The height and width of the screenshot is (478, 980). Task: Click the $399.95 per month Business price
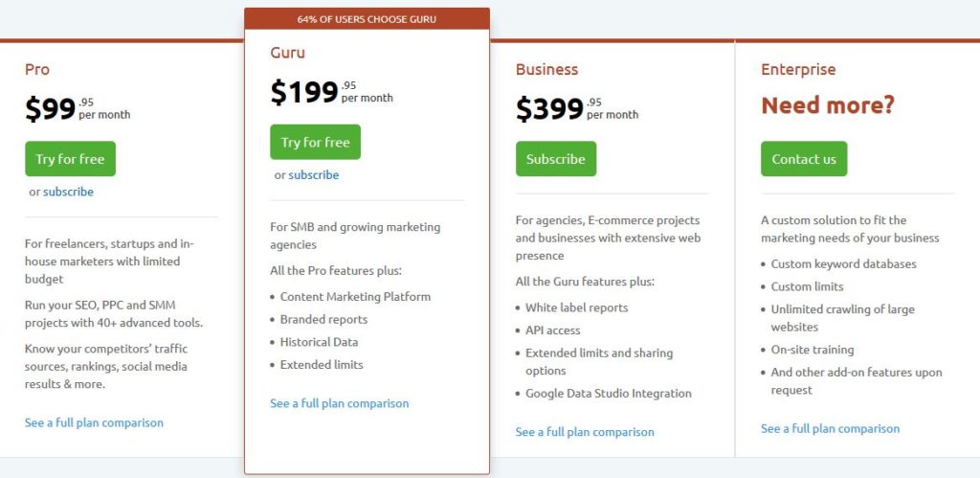pos(577,109)
